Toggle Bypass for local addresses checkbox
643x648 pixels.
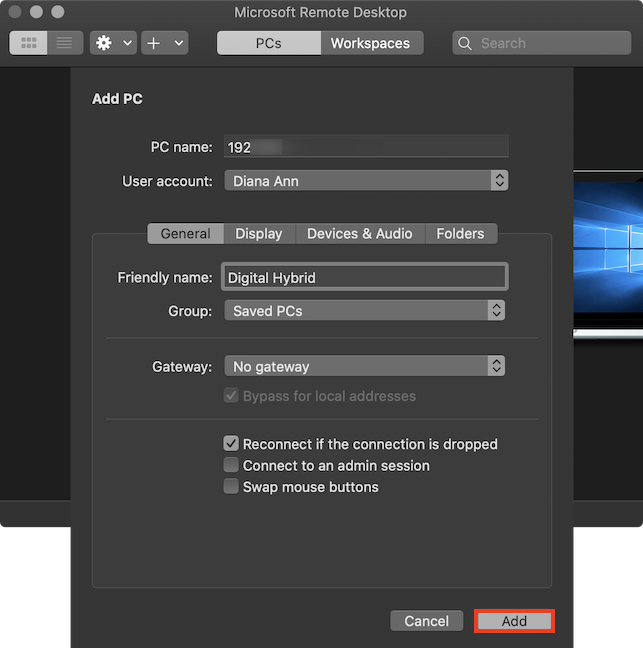pyautogui.click(x=231, y=395)
